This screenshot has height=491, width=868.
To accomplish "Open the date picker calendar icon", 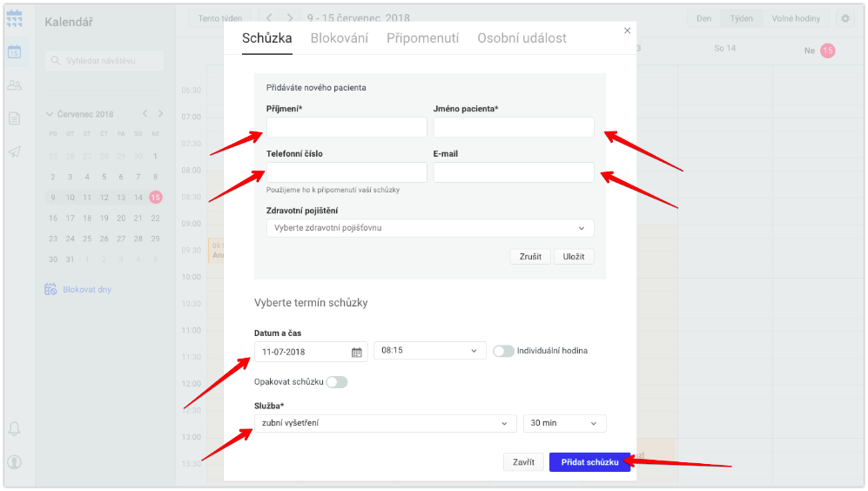I will (x=356, y=352).
